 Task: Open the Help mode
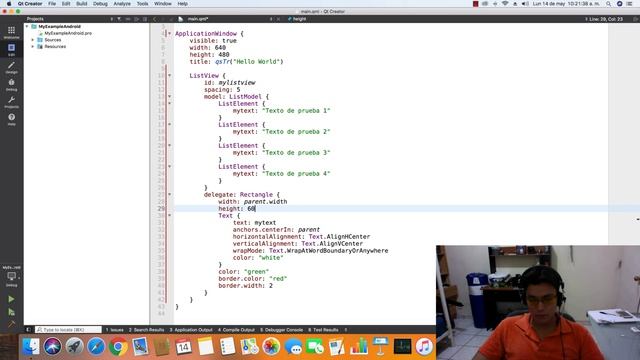coord(11,119)
